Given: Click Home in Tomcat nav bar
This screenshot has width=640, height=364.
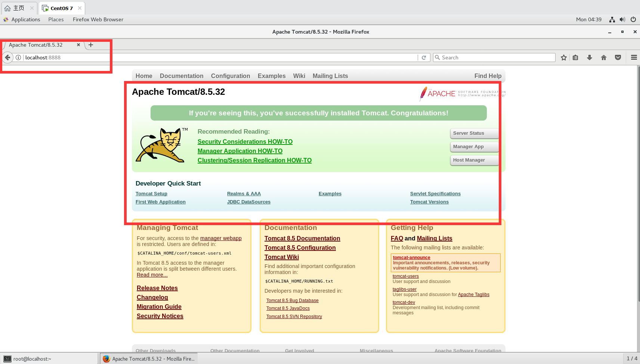Looking at the screenshot, I should pyautogui.click(x=144, y=76).
